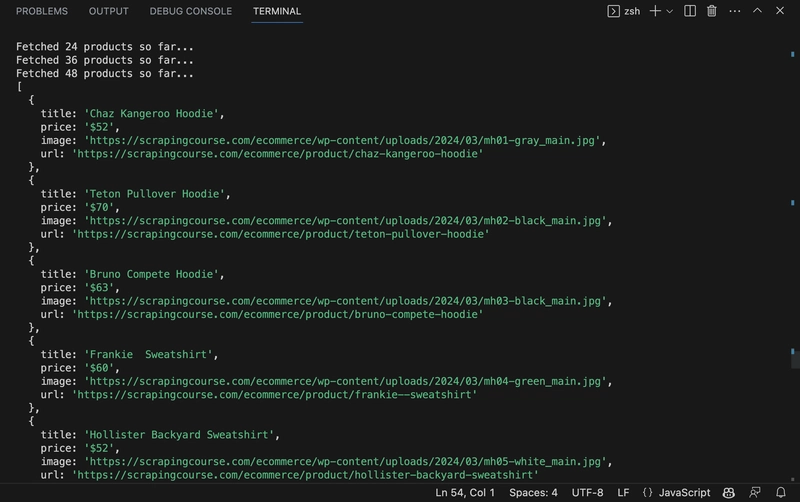Open the terminal more actions menu
Viewport: 800px width, 502px height.
tap(735, 11)
